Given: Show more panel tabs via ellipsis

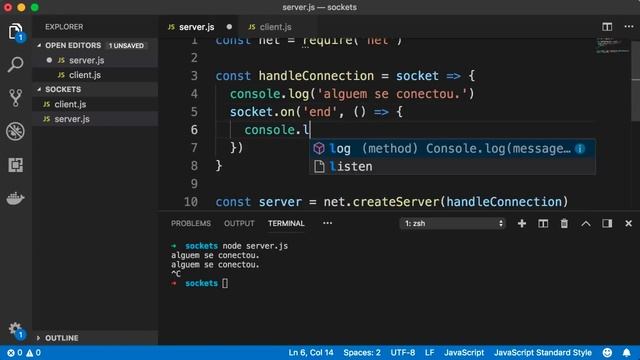Looking at the screenshot, I should [327, 223].
